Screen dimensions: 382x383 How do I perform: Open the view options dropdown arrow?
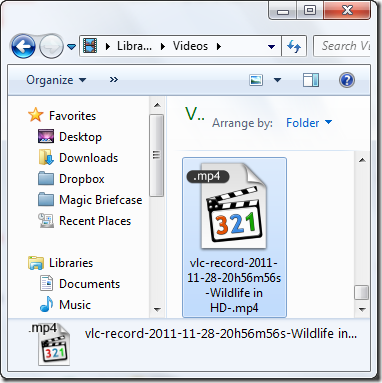tap(277, 80)
